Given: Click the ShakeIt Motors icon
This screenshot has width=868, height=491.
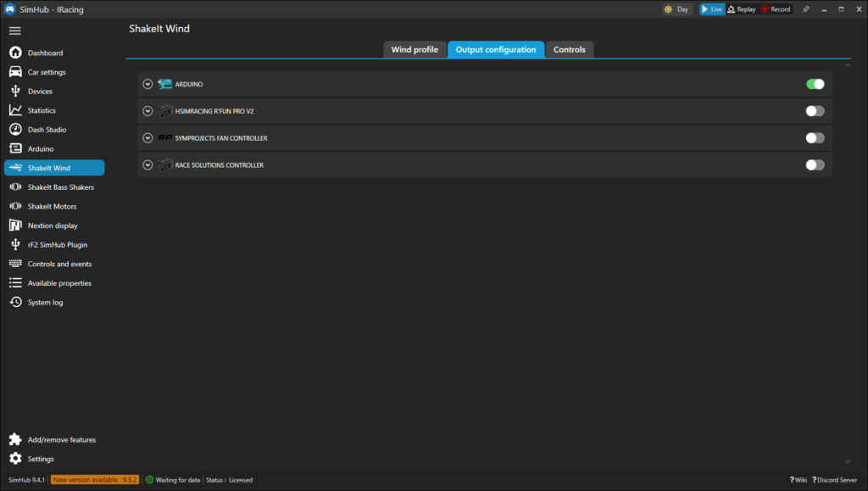Looking at the screenshot, I should pos(15,206).
